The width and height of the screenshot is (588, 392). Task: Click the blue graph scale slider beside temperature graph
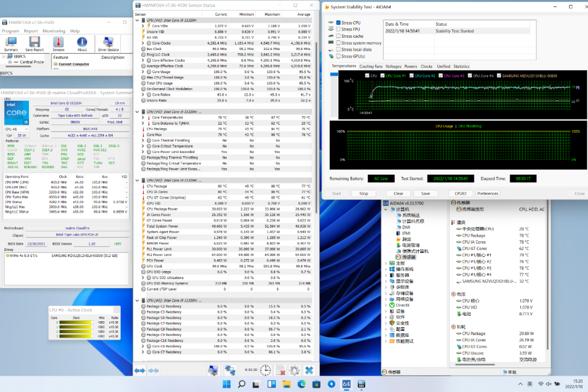tap(334, 74)
